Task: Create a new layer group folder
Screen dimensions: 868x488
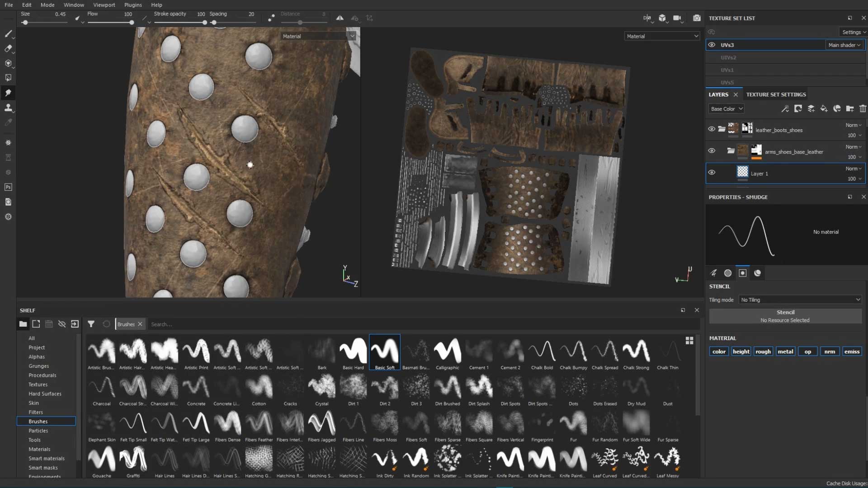Action: click(850, 108)
